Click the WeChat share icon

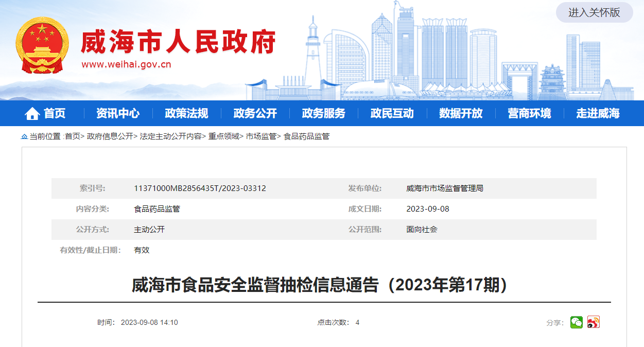point(577,322)
